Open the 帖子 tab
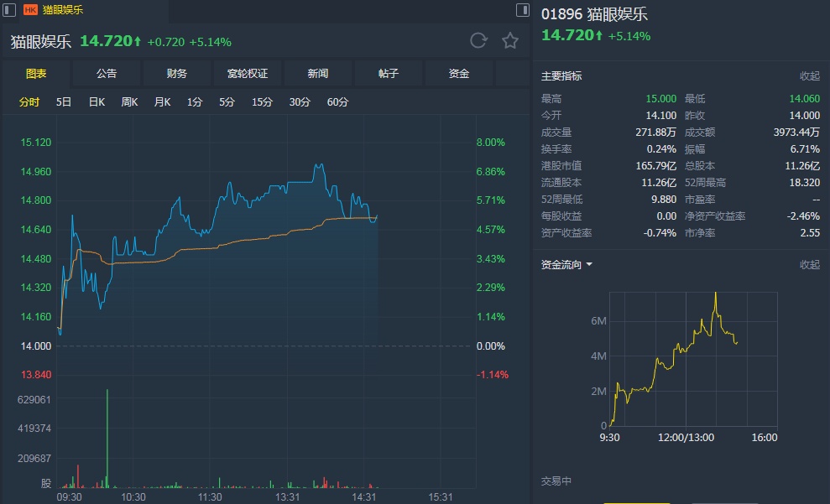This screenshot has width=830, height=504. [389, 74]
